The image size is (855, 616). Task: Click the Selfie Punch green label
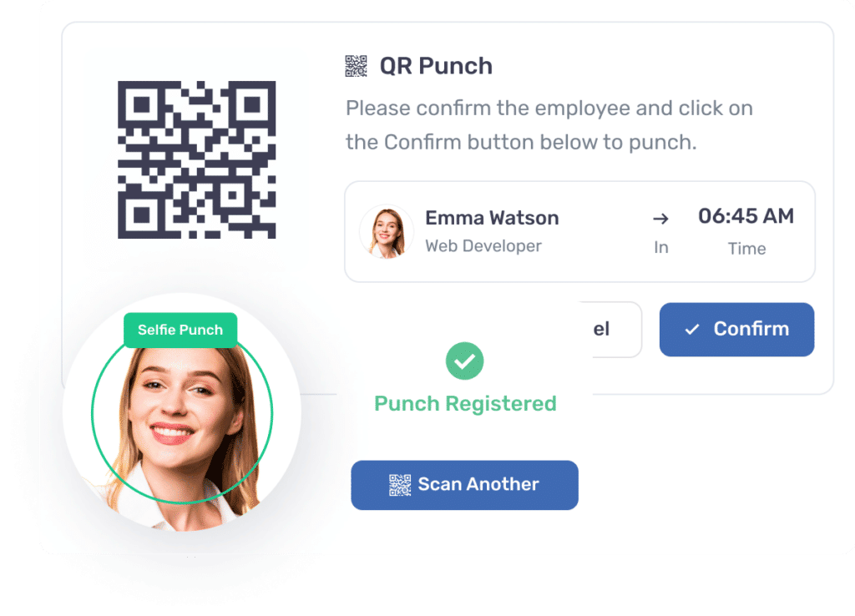180,330
